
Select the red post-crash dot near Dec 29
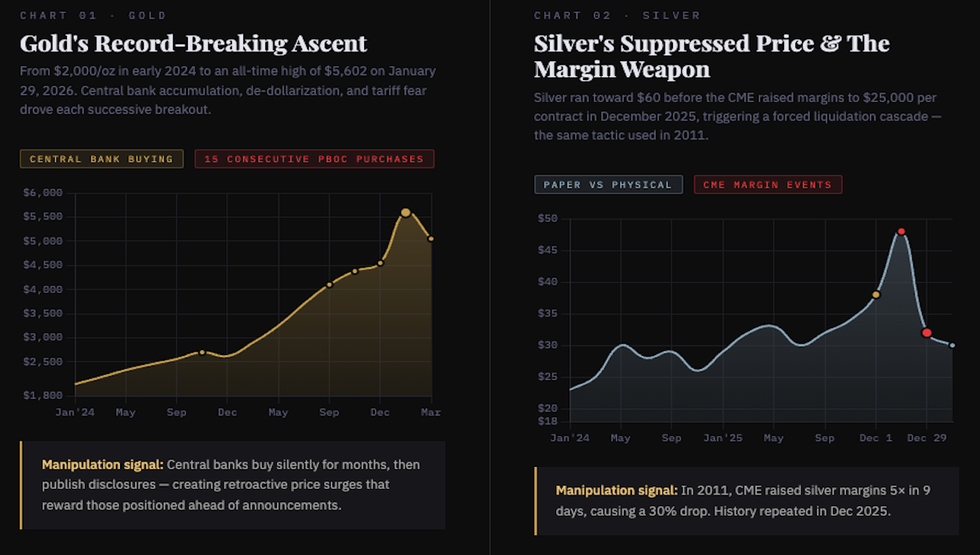click(x=927, y=331)
